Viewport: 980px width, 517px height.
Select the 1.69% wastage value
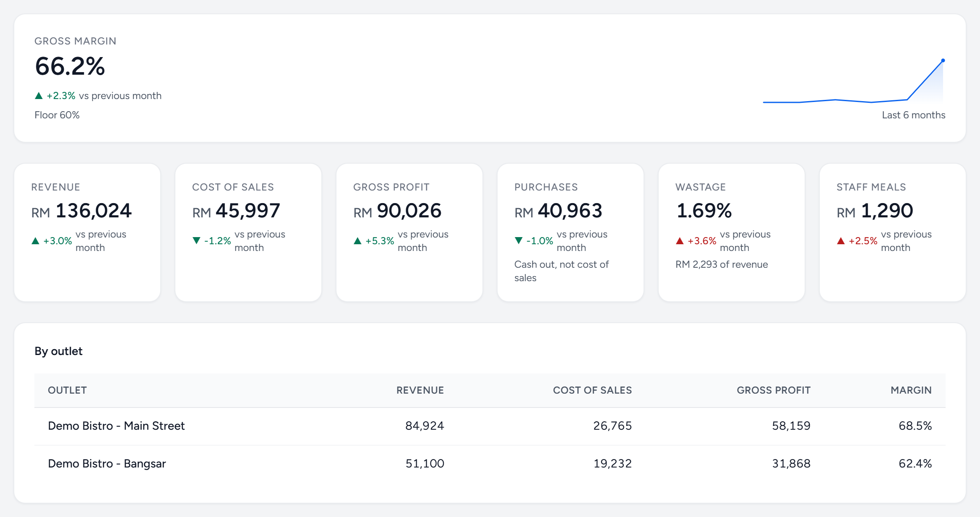[704, 211]
